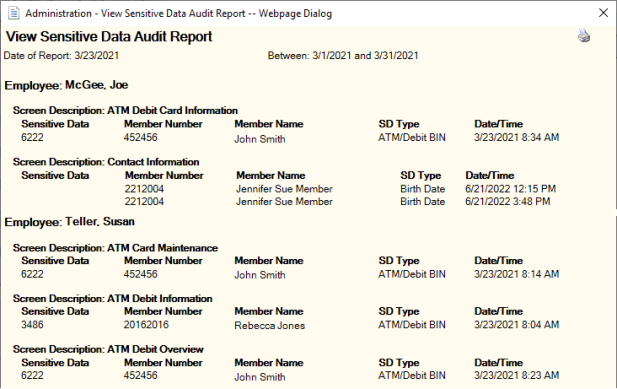Select the report title "View Sensitive Data Audit Report"
This screenshot has height=389, width=617.
[x=109, y=37]
